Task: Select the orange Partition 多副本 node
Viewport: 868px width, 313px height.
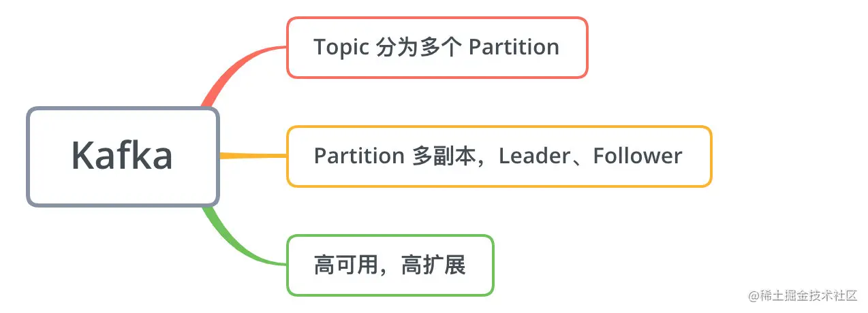Action: [499, 156]
